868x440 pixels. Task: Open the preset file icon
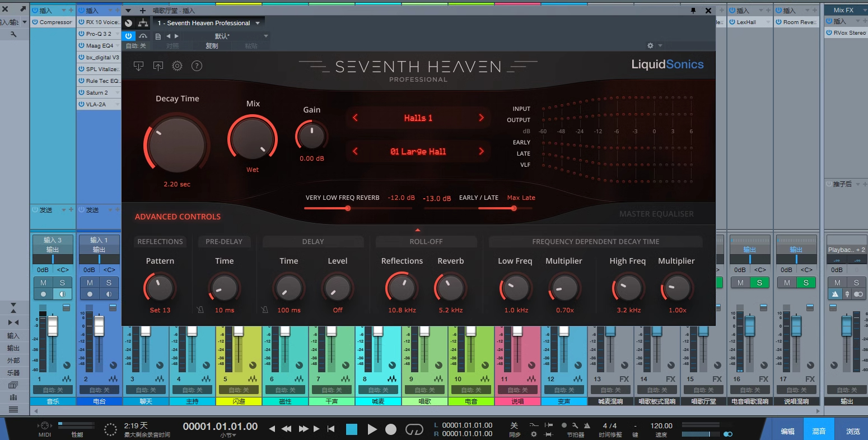tap(158, 36)
